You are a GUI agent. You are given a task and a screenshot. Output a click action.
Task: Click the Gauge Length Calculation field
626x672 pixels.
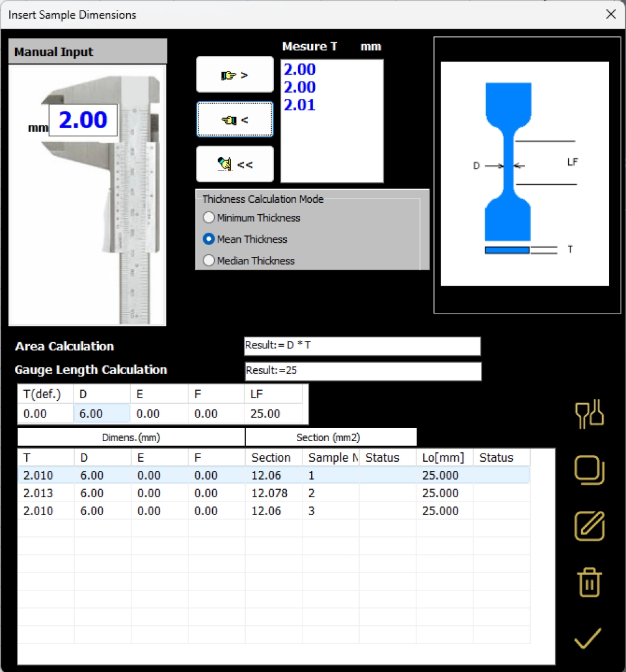coord(362,371)
